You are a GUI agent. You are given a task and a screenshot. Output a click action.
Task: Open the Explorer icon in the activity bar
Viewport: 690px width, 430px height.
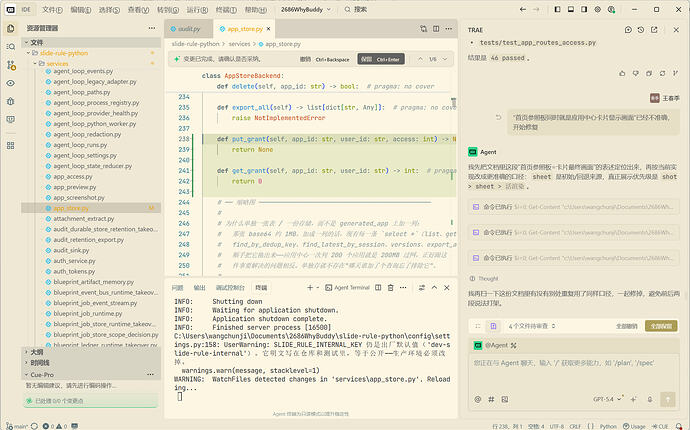click(11, 29)
